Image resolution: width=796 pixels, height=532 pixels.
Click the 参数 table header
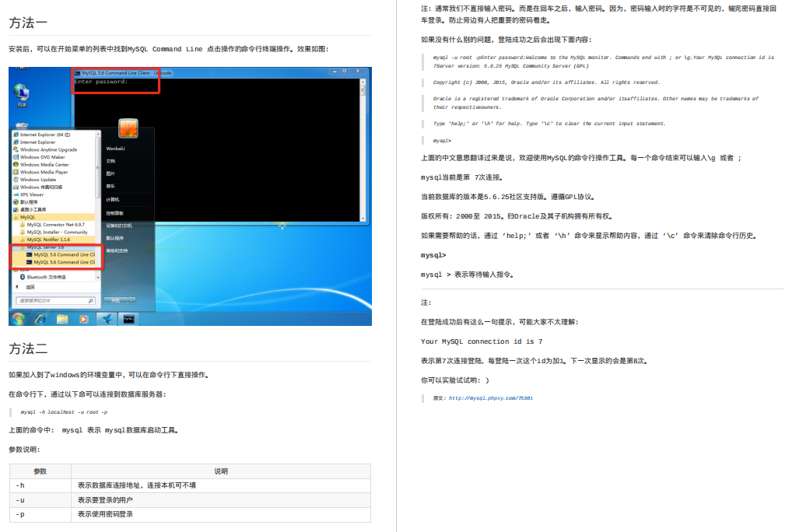[40, 471]
